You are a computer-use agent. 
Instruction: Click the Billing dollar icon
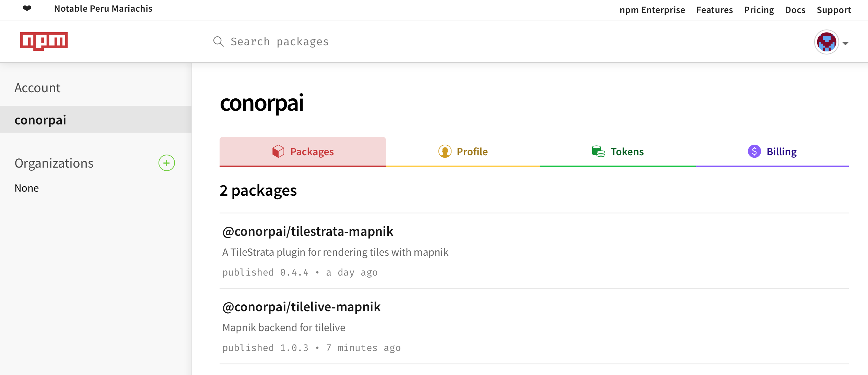[x=754, y=151]
